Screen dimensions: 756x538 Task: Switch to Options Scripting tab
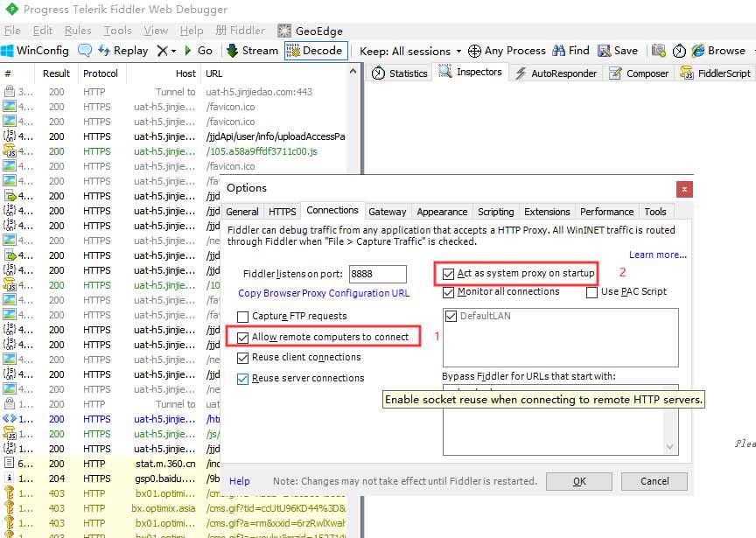[495, 212]
